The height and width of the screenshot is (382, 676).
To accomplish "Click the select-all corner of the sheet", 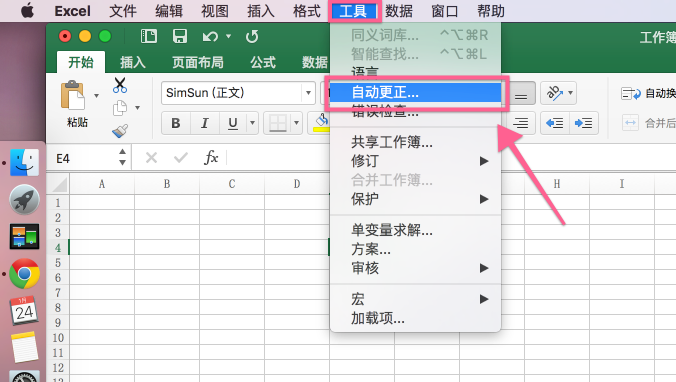I will pos(58,184).
